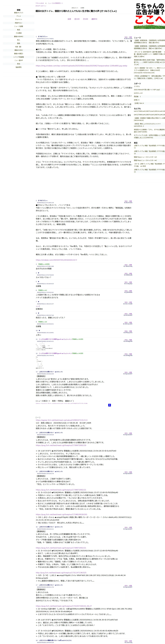Open 番組ch(NHK) in the sidebar
Viewport: 165px width, 644px height.
(19, 36)
